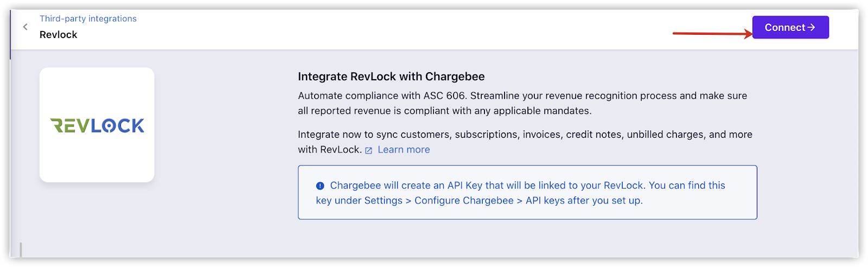Click the arrow icon inside Connect
The height and width of the screenshot is (267, 868).
(812, 27)
